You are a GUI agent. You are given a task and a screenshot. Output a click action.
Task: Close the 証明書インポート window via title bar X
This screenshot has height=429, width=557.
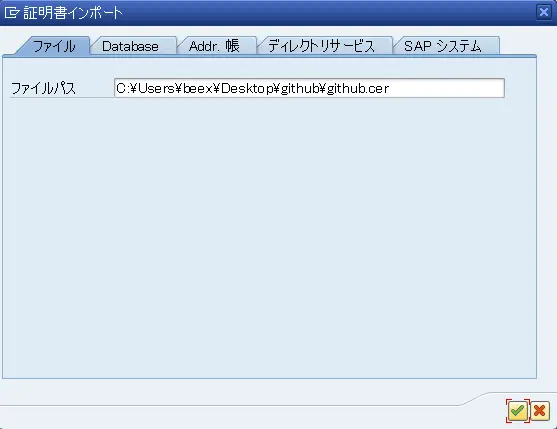[x=544, y=12]
